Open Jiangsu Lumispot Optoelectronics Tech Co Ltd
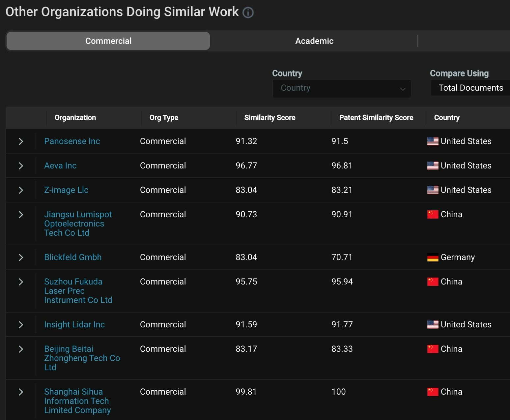 click(78, 224)
